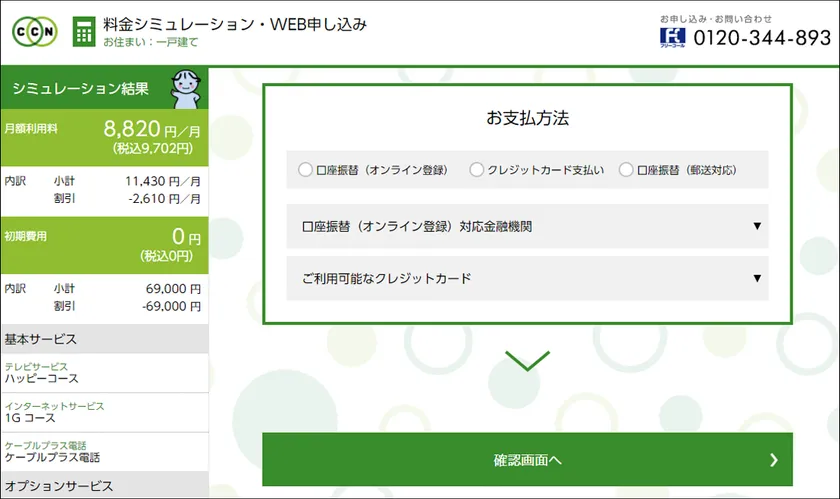Click initial discount -69,000 円

[x=171, y=306]
